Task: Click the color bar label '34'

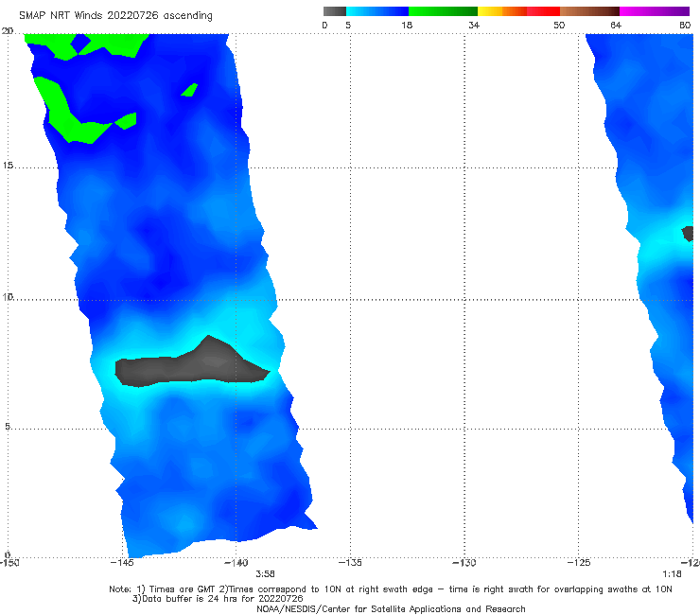Action: pos(474,26)
